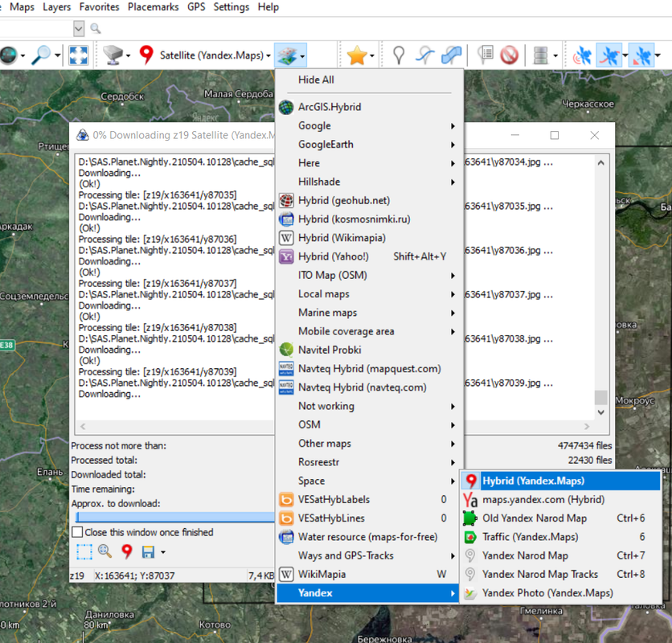Click Hide All in layers menu
This screenshot has width=672, height=643.
[369, 80]
